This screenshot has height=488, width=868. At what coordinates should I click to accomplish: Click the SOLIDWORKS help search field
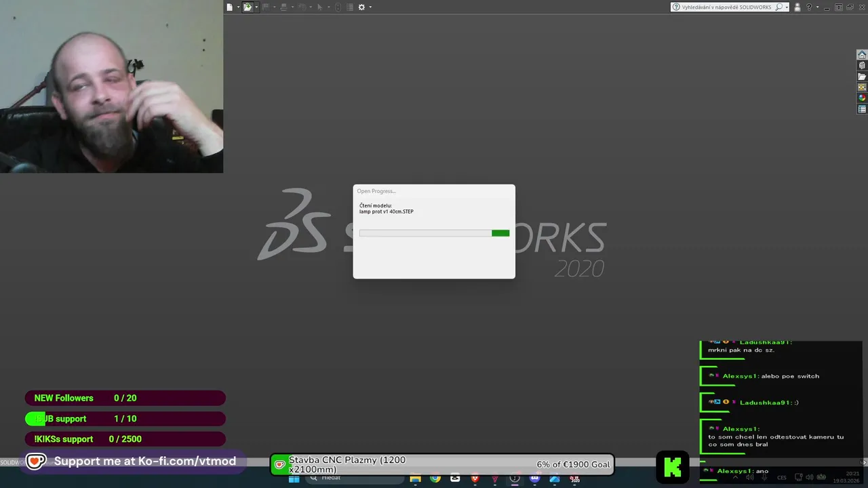click(x=730, y=7)
